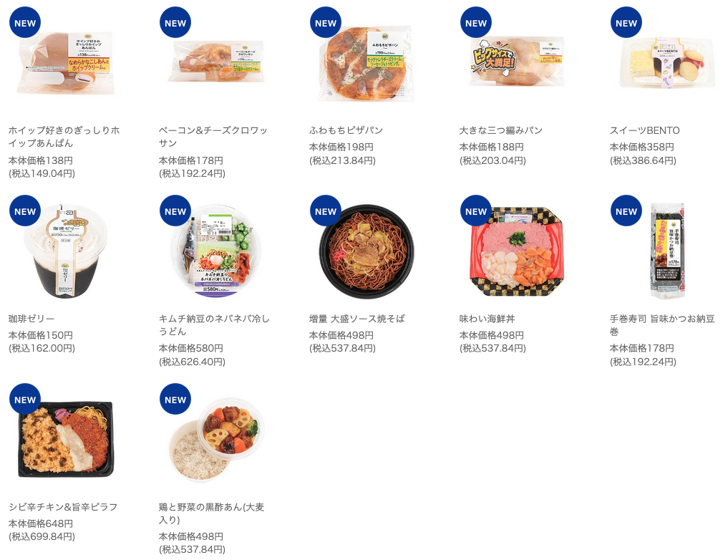Select the ふわもちピザパン thumbnail

click(367, 64)
